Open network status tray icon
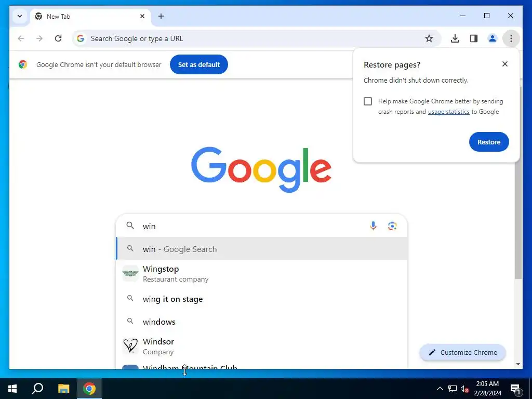Viewport: 532px width, 399px height. [453, 389]
